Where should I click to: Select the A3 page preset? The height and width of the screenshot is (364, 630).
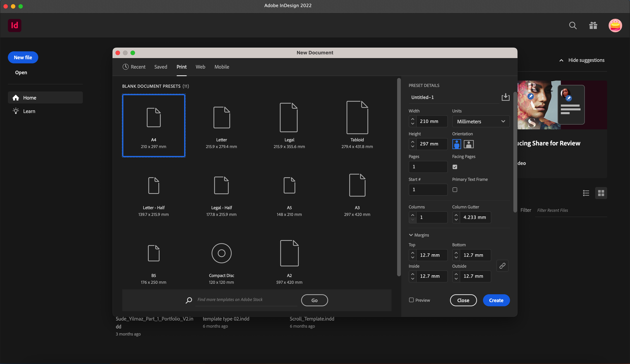(357, 193)
